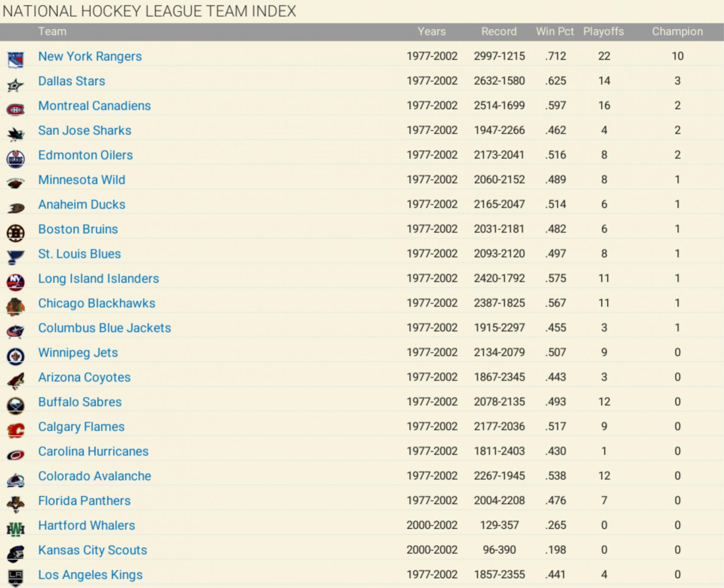
Task: Sort by the Win Pct column header
Action: (555, 31)
